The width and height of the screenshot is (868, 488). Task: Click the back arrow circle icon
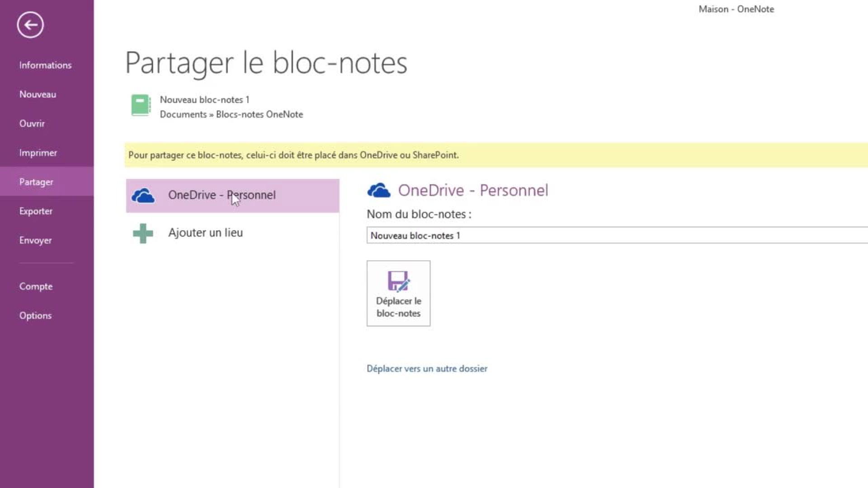[30, 25]
